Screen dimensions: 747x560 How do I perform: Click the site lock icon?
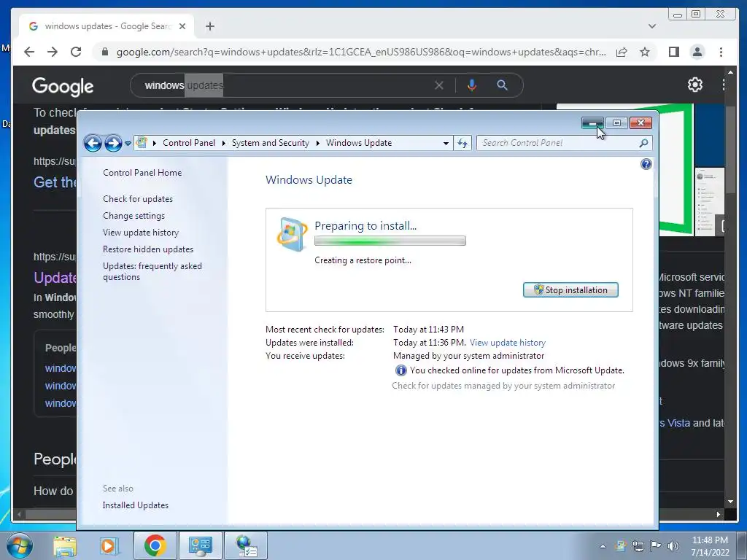(x=105, y=52)
